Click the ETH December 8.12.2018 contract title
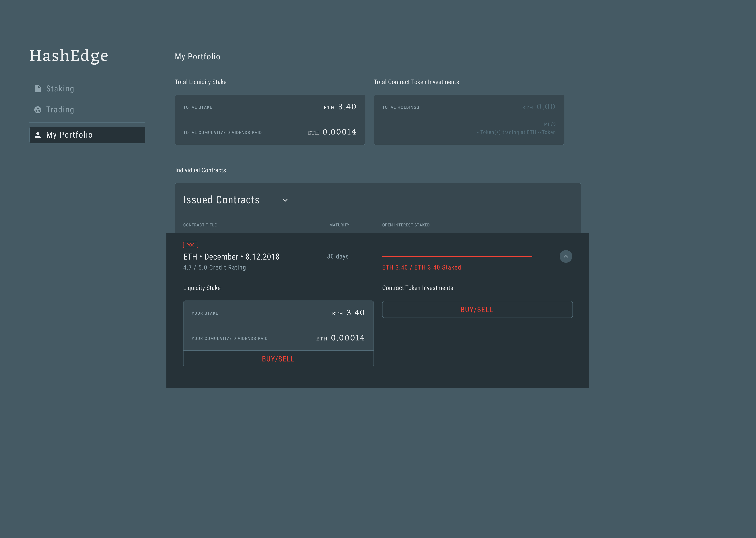The width and height of the screenshot is (756, 538). (x=231, y=257)
